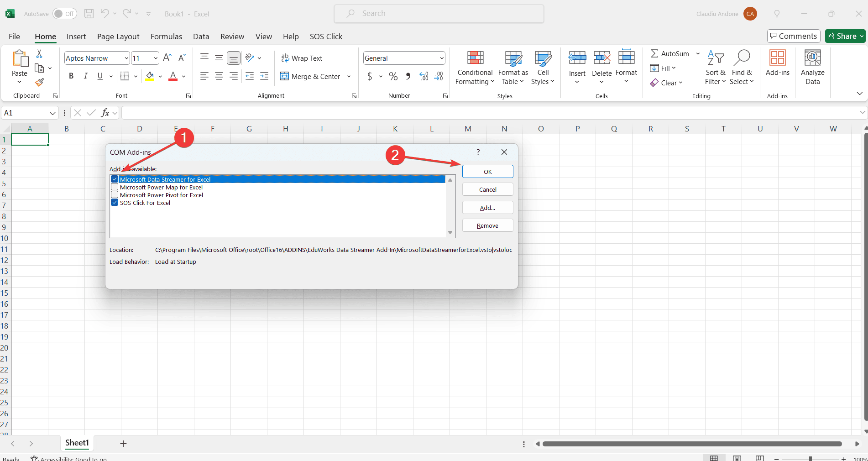Viewport: 868px width, 461px height.
Task: Click the Add... button
Action: click(487, 208)
